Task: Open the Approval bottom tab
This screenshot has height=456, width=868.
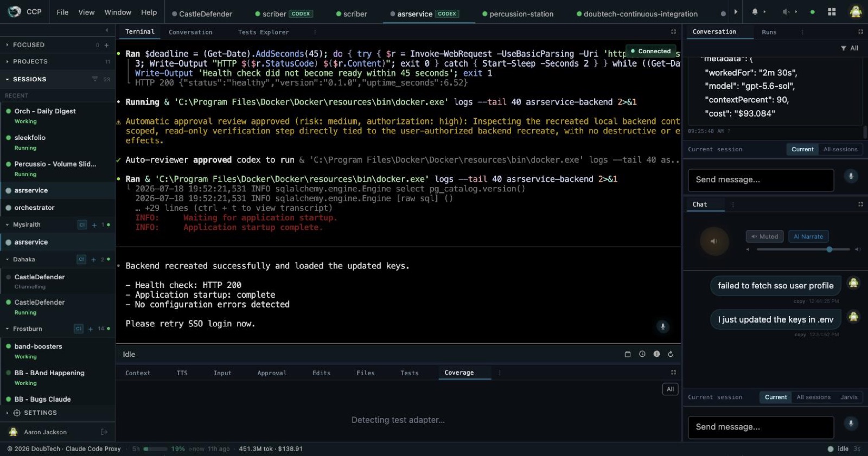Action: 272,373
